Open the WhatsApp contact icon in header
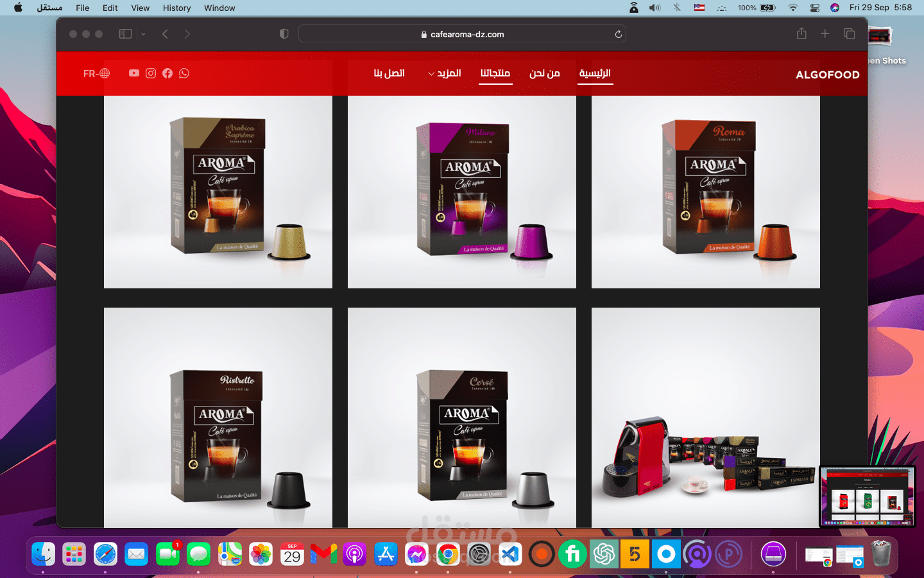Viewport: 924px width, 578px height. (184, 73)
